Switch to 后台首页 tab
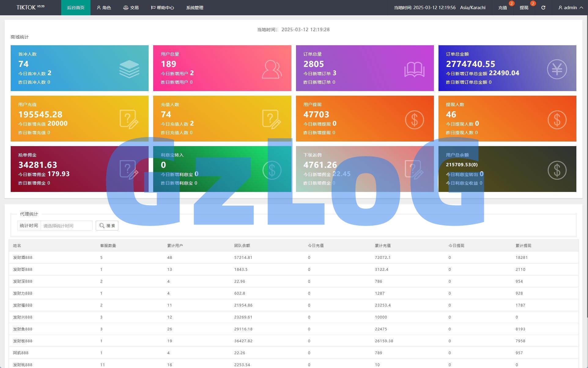The width and height of the screenshot is (588, 368). tap(76, 8)
